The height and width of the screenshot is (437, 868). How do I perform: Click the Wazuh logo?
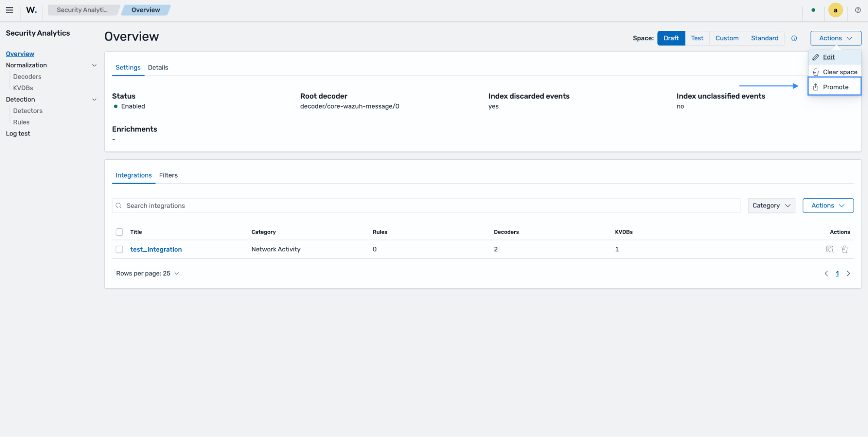point(31,10)
